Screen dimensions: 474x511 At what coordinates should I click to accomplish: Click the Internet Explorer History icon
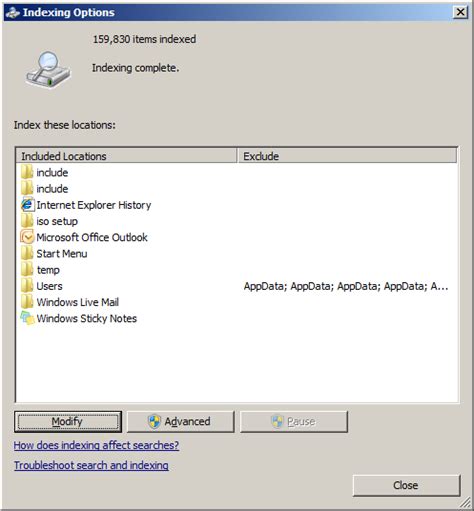(27, 205)
